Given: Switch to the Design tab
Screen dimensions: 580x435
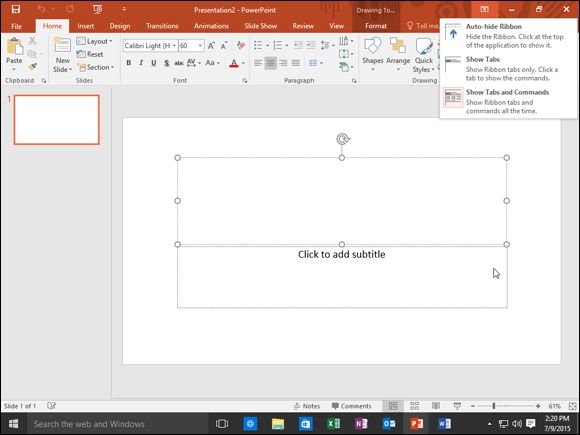Looking at the screenshot, I should point(120,26).
